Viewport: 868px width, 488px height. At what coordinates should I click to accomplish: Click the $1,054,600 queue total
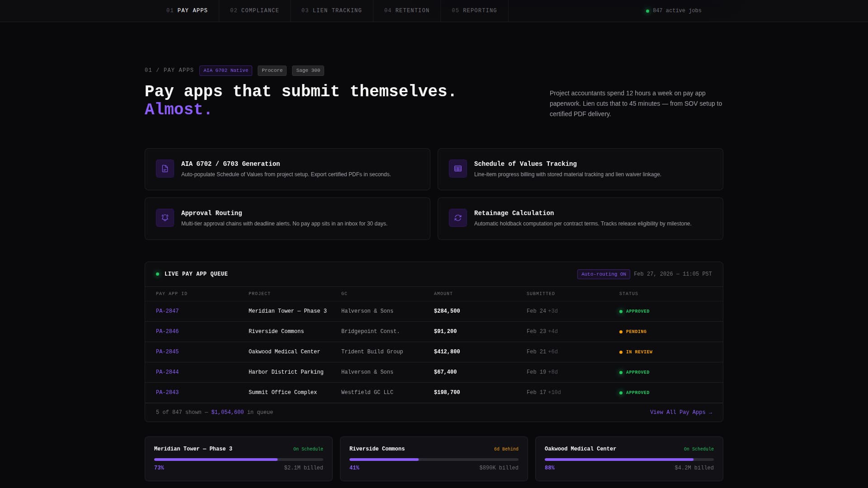227,413
